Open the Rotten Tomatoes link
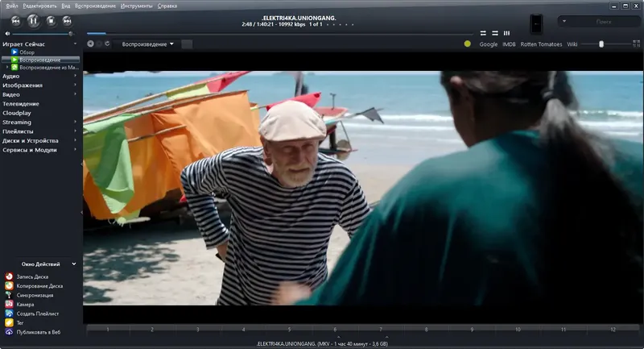This screenshot has width=644, height=349. pyautogui.click(x=541, y=44)
